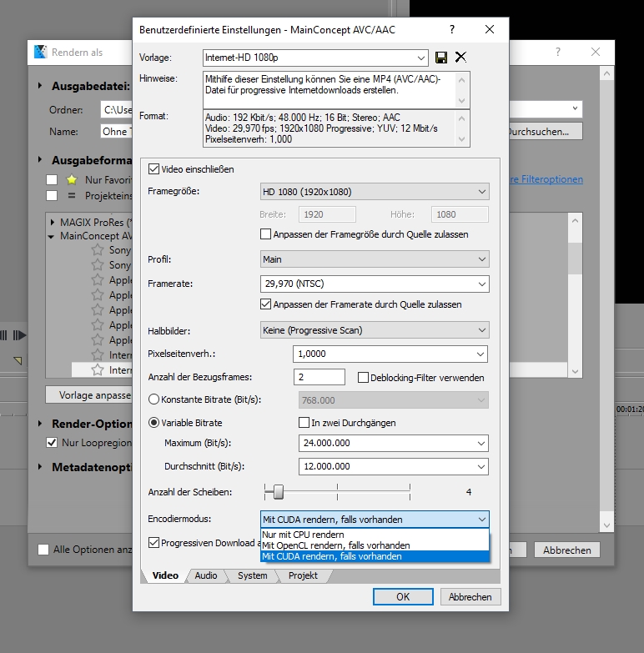Expand Render-Optionen section arrow
Screen dimensions: 644x653
(40, 424)
